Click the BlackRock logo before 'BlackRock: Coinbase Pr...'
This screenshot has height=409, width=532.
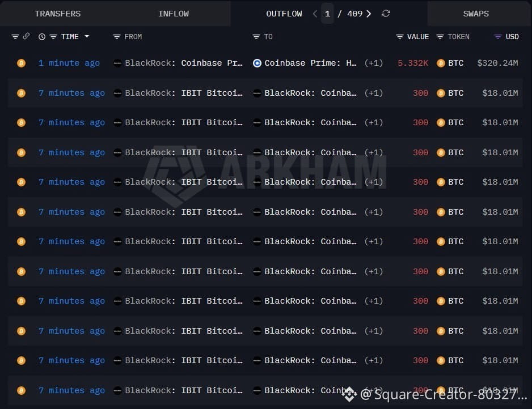tap(117, 63)
